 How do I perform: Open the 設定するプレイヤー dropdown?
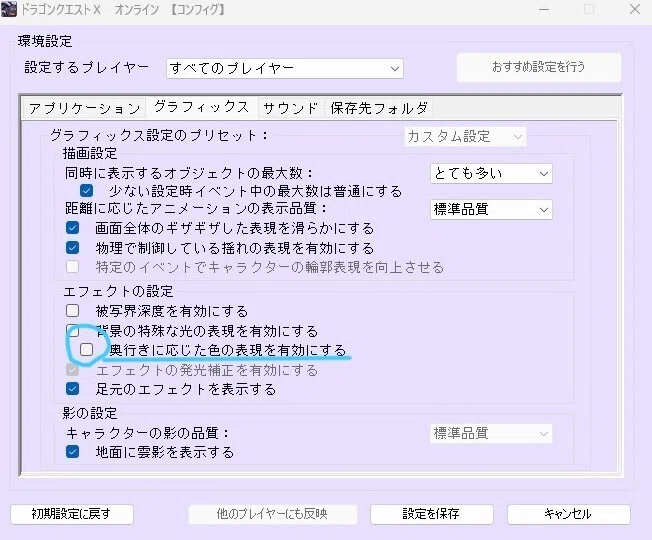point(285,68)
